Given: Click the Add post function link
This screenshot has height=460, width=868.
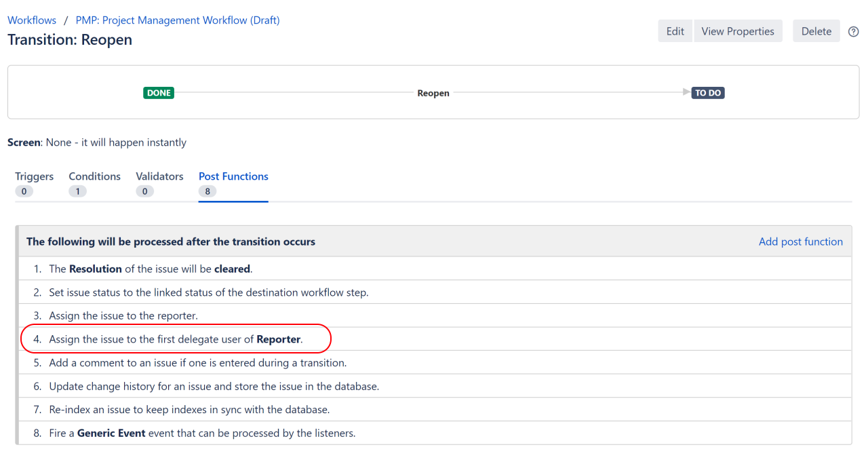Looking at the screenshot, I should (x=800, y=242).
